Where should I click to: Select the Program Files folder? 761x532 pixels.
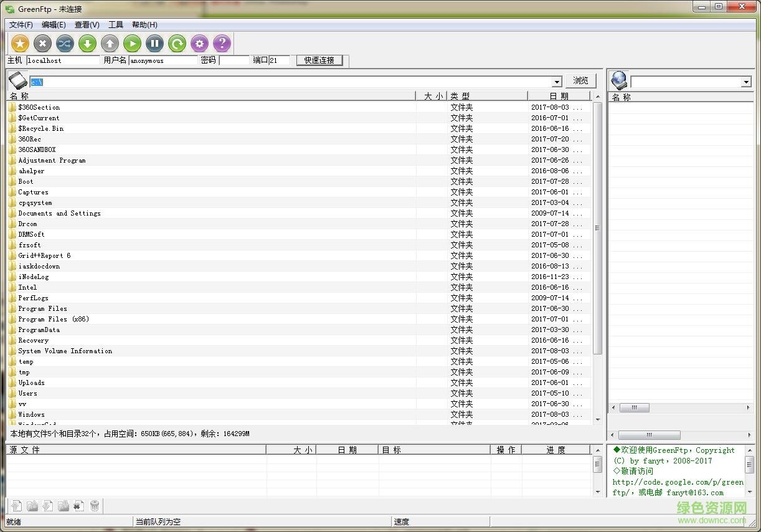point(42,309)
